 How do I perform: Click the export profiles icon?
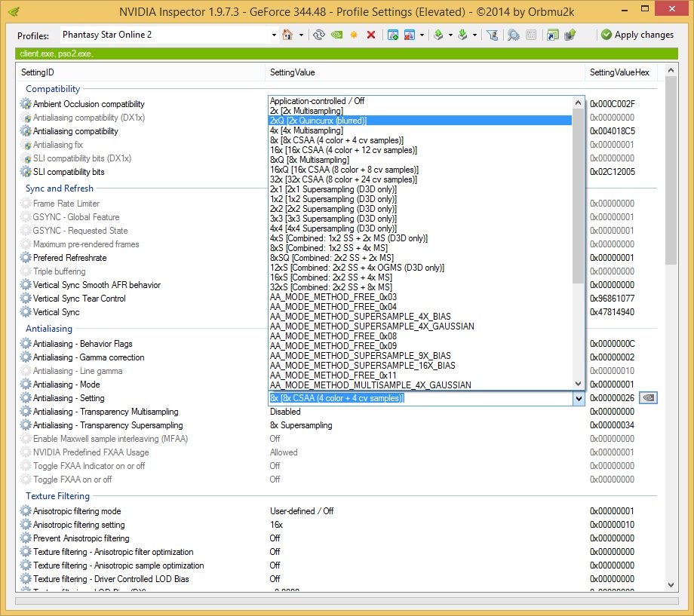click(438, 35)
